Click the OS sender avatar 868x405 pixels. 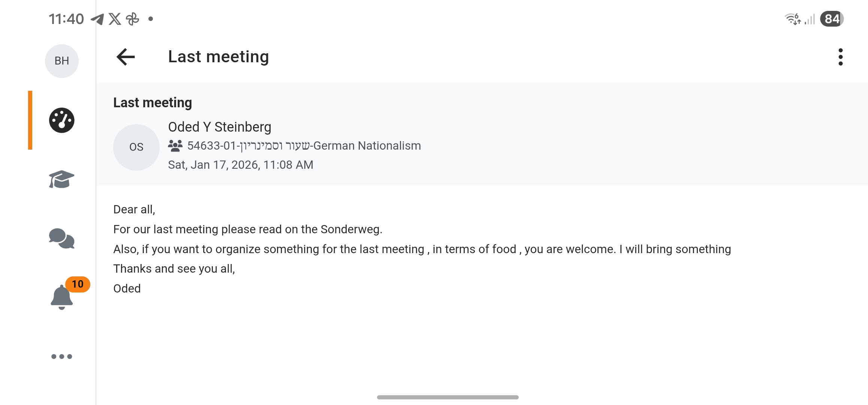coord(136,147)
